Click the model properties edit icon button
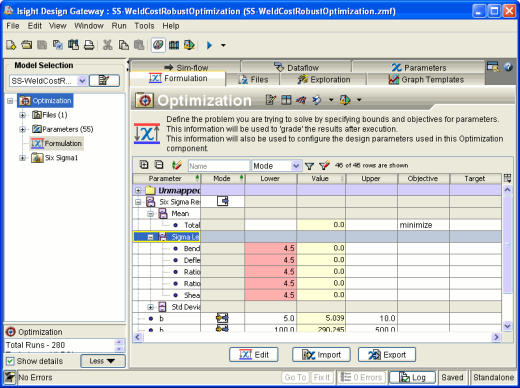Image resolution: width=520 pixels, height=388 pixels. coord(104,81)
